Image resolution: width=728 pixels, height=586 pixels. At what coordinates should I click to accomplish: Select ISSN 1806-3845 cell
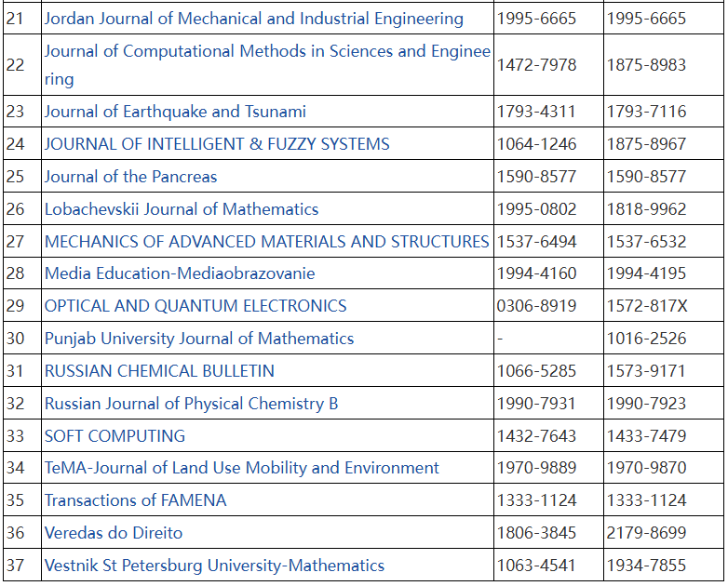point(548,533)
